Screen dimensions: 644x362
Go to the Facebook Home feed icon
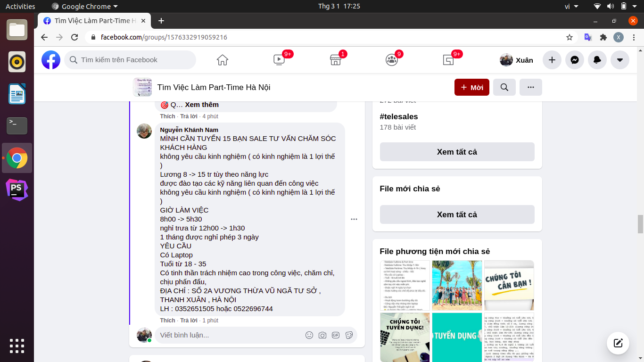[223, 60]
